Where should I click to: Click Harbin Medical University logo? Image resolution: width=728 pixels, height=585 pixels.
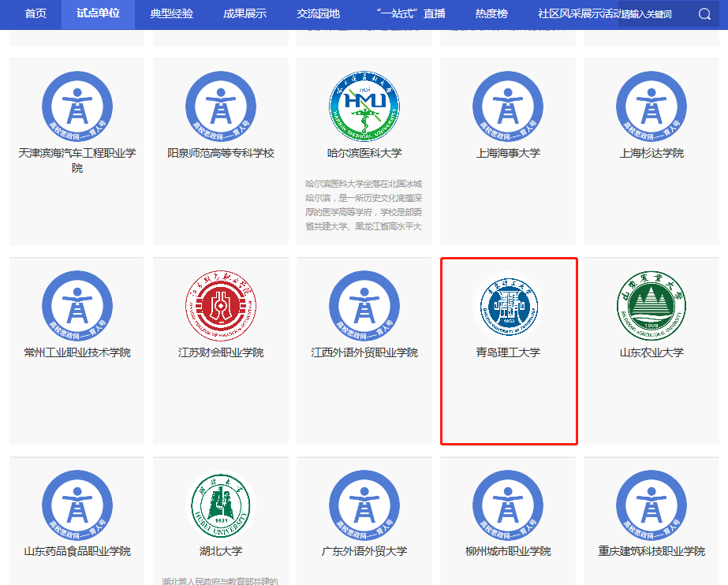(x=364, y=106)
